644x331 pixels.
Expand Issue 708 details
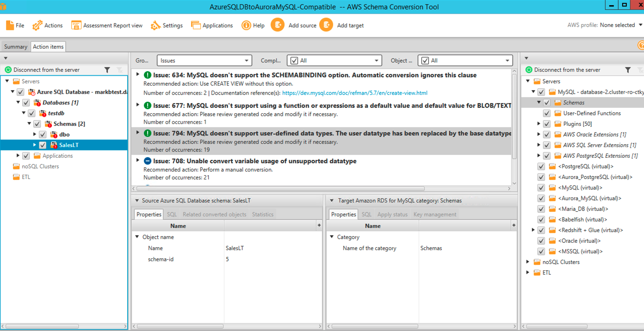coord(137,161)
